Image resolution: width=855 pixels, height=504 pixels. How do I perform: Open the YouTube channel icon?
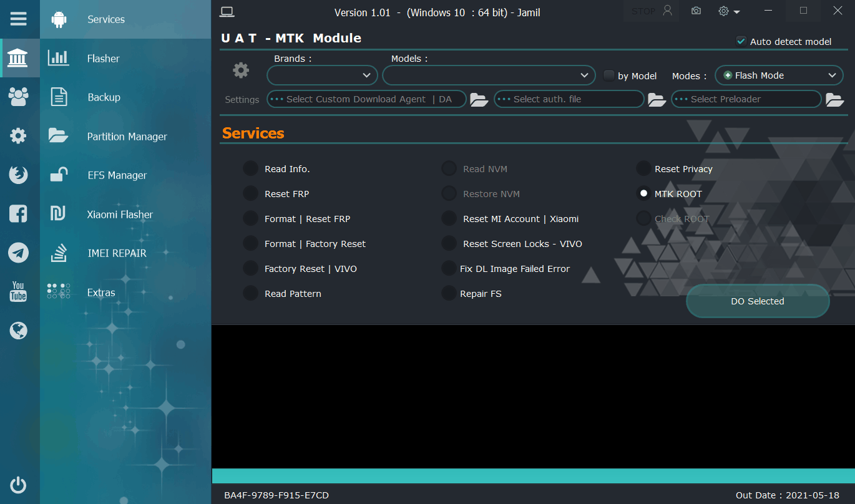coord(18,291)
